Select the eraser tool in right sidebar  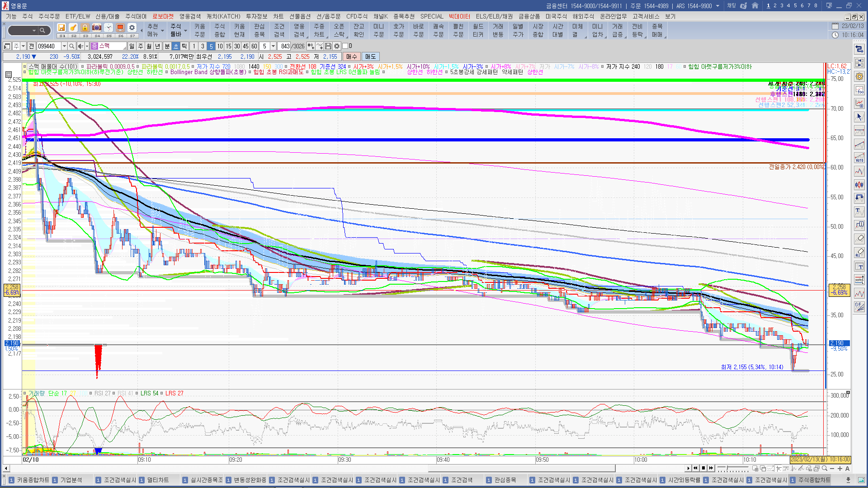pos(859,239)
